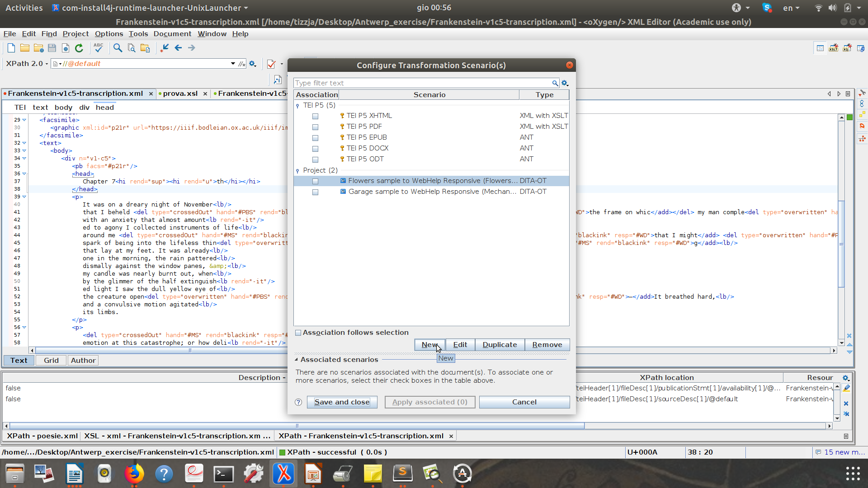Open the validation options dropdown arrow
Viewport: 868px width, 488px height.
pos(282,64)
